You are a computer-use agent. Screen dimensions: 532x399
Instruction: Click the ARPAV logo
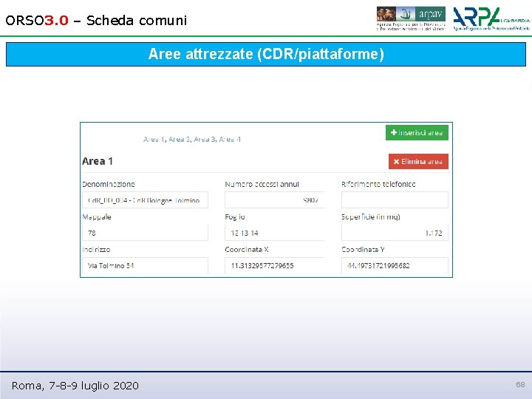pos(411,18)
